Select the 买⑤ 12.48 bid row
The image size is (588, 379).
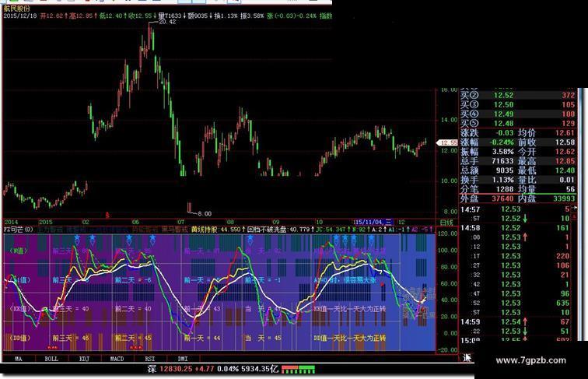[x=517, y=124]
